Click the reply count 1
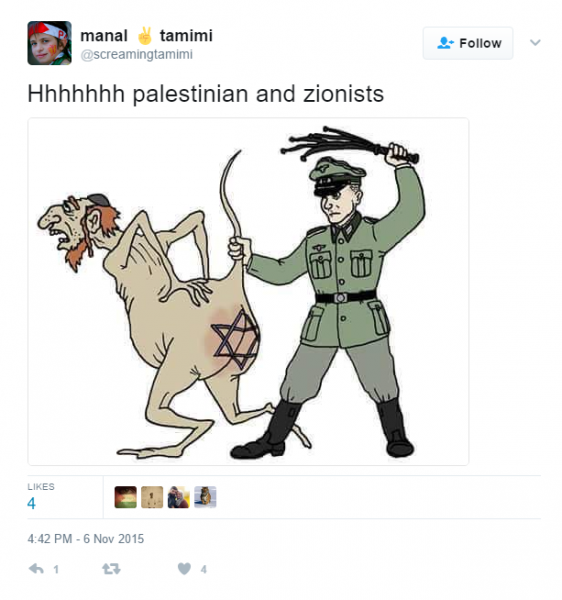This screenshot has height=600, width=562. [56, 569]
